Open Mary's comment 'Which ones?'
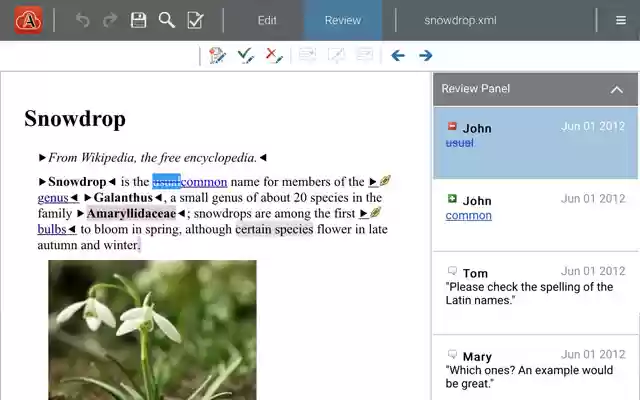The width and height of the screenshot is (640, 400). click(536, 369)
